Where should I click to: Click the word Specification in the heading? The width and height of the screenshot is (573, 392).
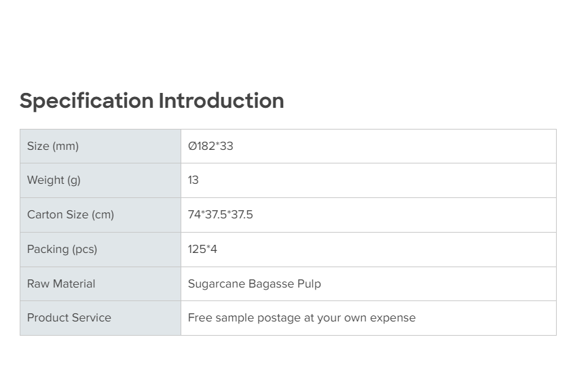pos(86,101)
